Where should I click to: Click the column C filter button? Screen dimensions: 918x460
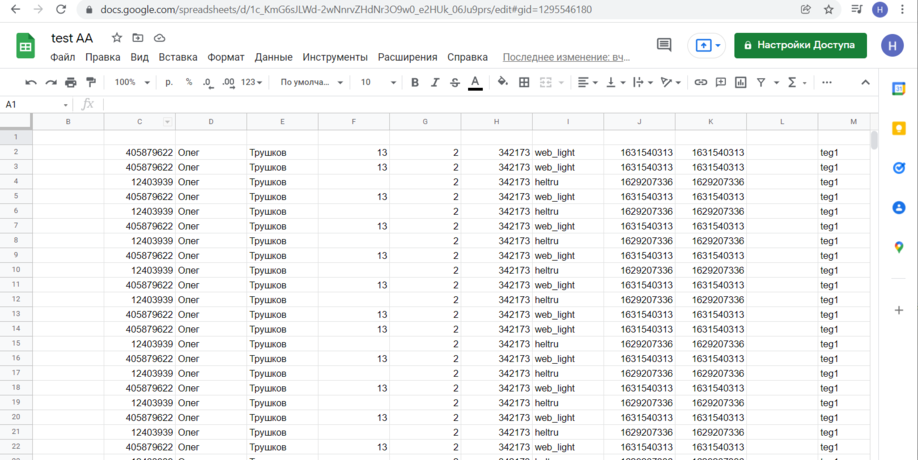167,122
